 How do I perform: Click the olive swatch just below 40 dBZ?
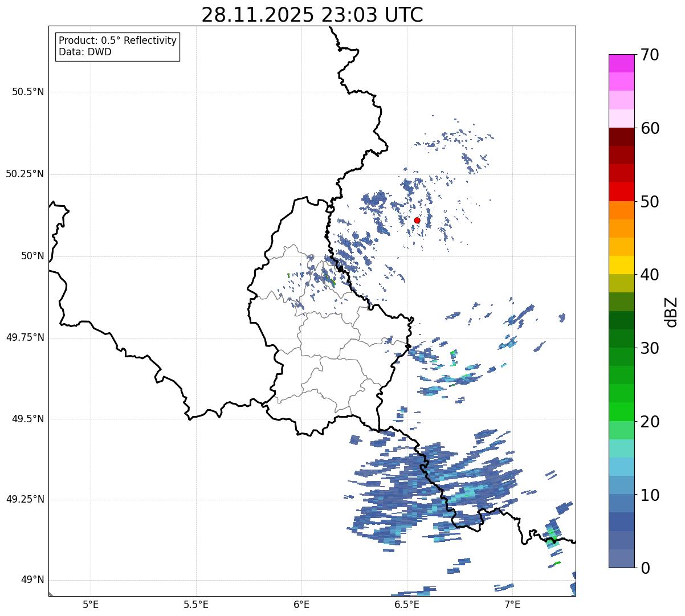[x=621, y=283]
